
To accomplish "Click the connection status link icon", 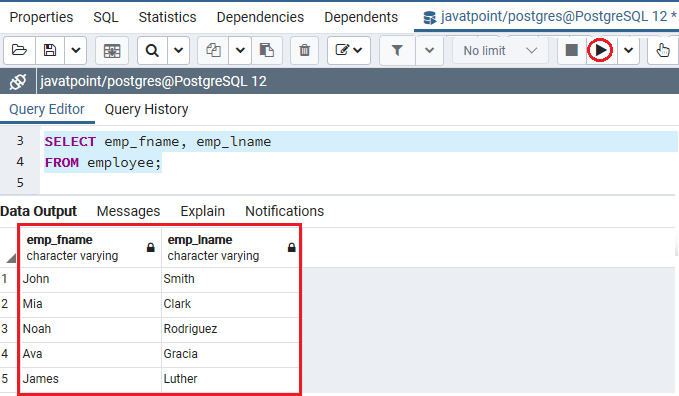I will click(x=18, y=81).
